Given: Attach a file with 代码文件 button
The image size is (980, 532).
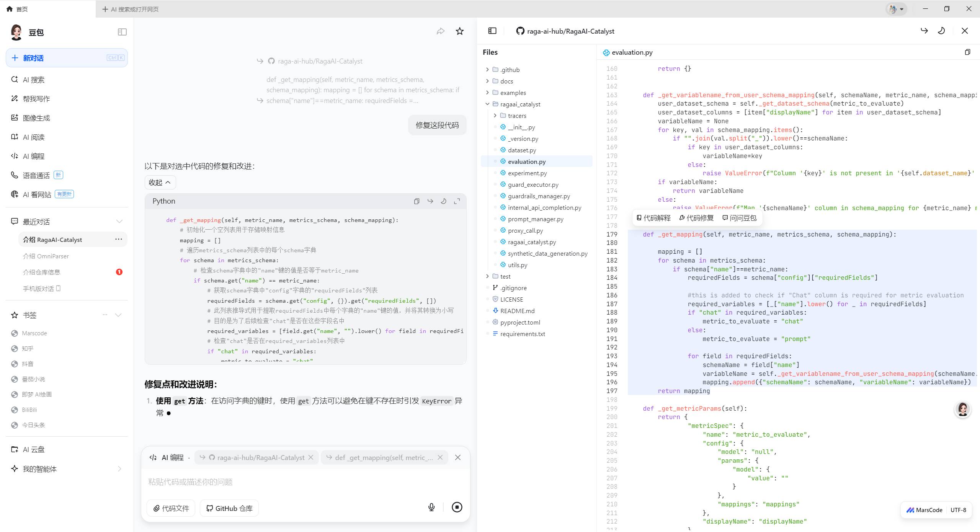Looking at the screenshot, I should tap(171, 508).
